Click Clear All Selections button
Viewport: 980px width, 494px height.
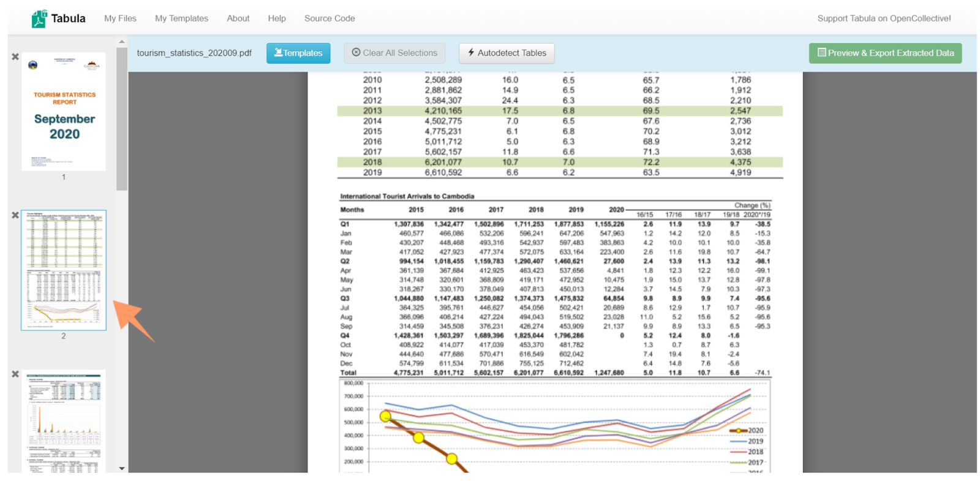394,53
